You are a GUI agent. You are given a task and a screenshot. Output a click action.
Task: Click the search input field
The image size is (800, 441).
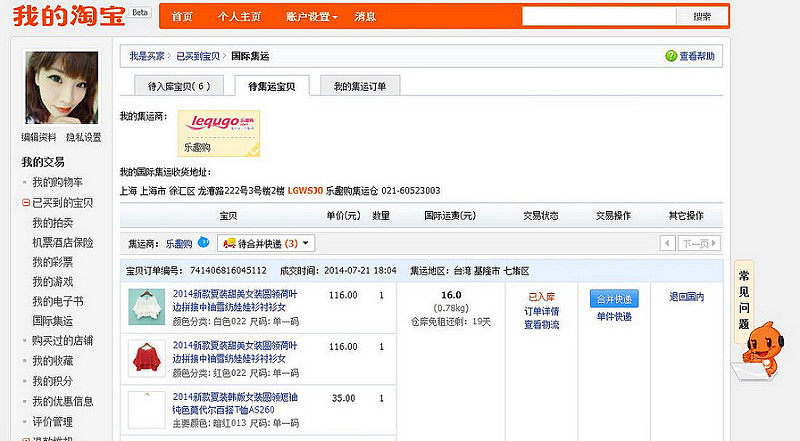[x=599, y=16]
